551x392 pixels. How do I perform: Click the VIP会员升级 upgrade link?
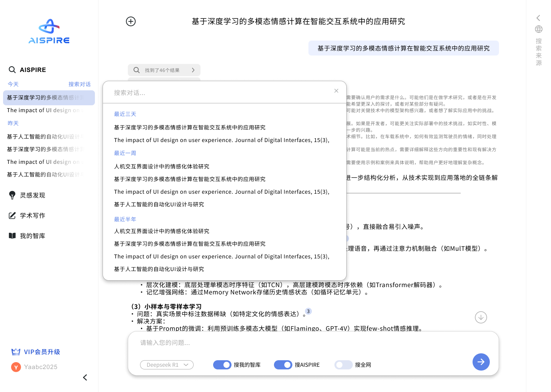(36, 352)
